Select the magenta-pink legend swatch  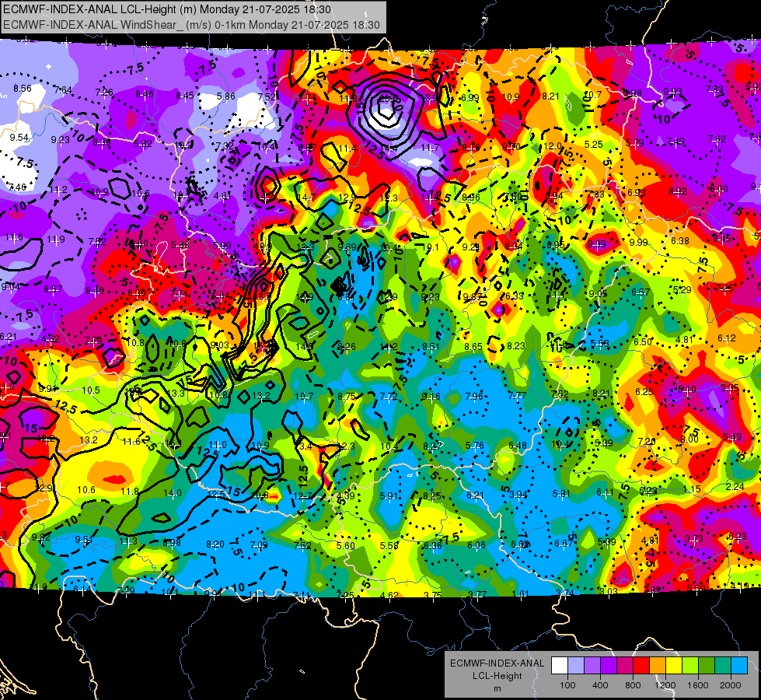click(x=625, y=666)
